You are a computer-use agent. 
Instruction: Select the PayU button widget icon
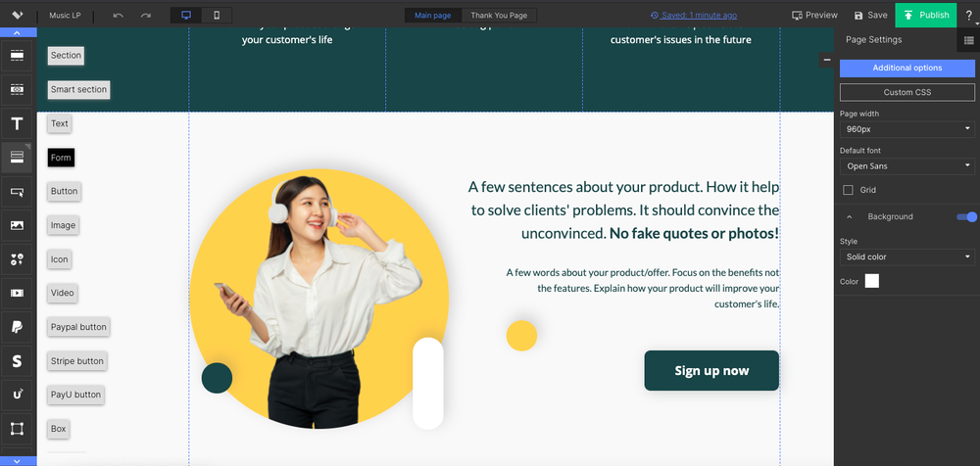pyautogui.click(x=17, y=395)
